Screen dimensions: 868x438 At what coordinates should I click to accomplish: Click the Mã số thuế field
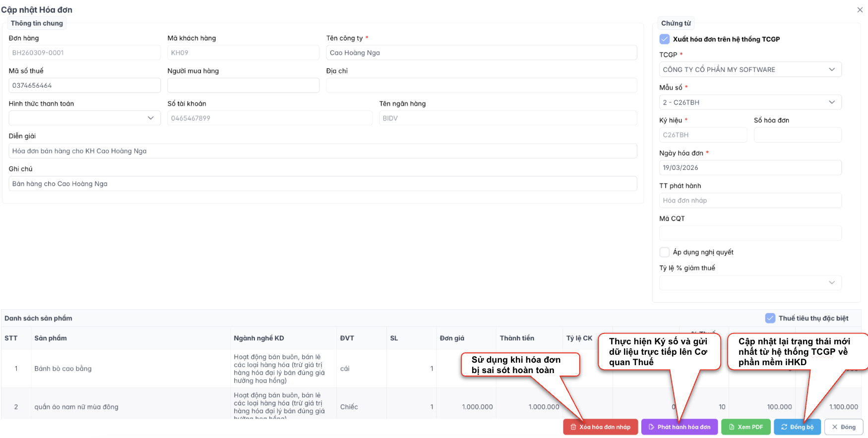click(x=84, y=86)
